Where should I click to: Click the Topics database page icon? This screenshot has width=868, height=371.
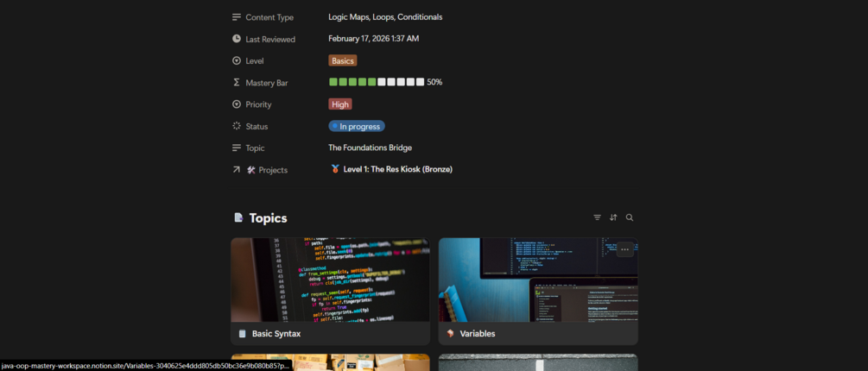(238, 217)
